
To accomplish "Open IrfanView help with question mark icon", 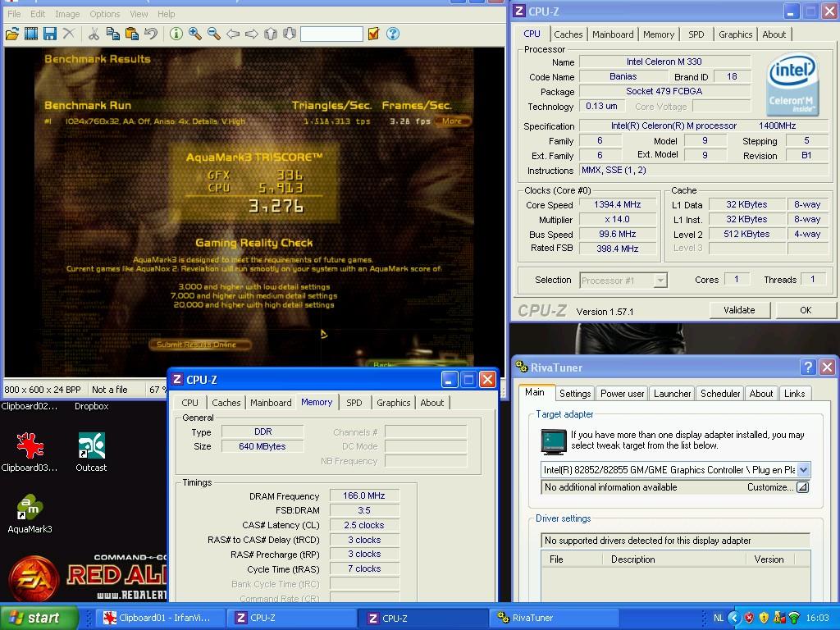I will click(x=393, y=34).
